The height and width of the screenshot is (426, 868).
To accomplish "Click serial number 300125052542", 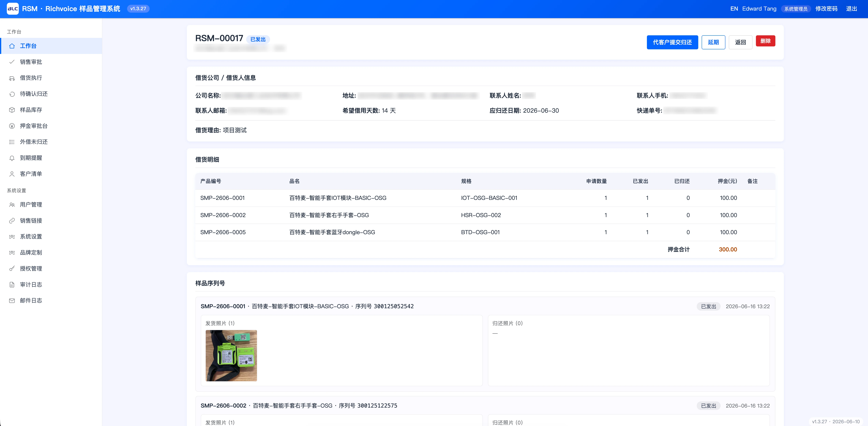I will (x=394, y=307).
